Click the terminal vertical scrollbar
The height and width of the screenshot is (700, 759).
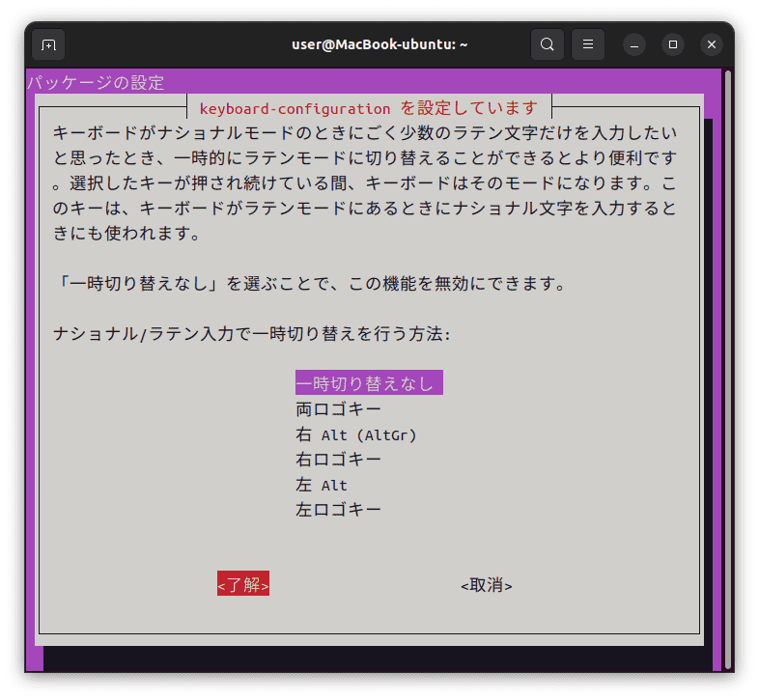[728, 371]
